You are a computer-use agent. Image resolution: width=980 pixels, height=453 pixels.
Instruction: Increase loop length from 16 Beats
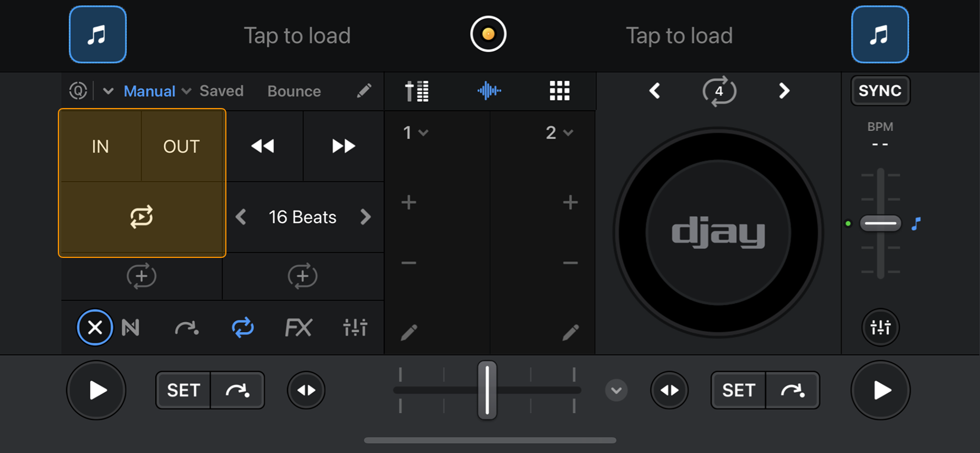[x=365, y=217]
